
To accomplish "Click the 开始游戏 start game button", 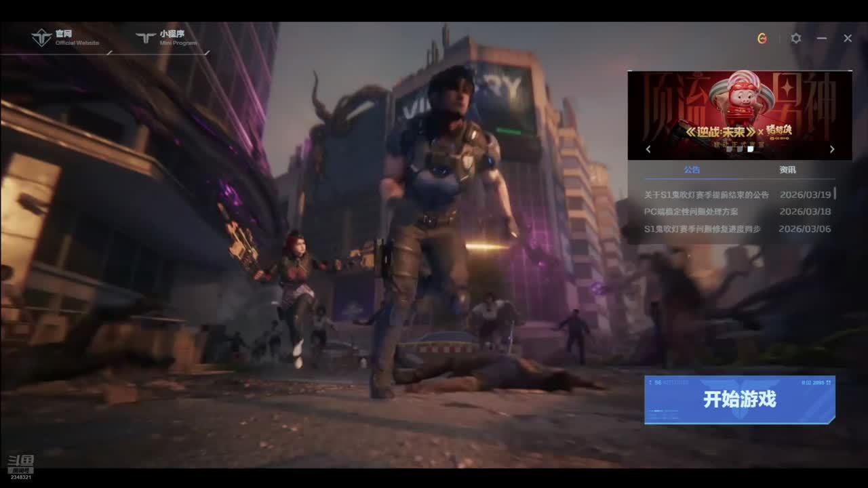I will (x=740, y=400).
